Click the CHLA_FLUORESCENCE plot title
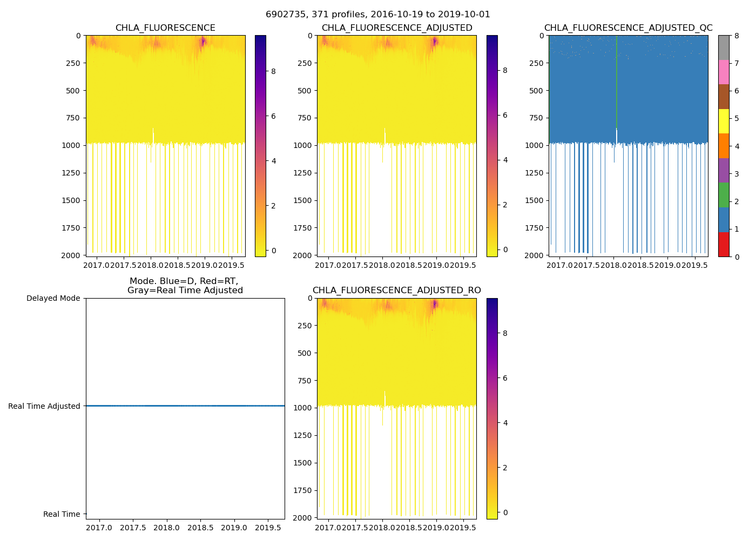The height and width of the screenshot is (540, 756). click(x=165, y=28)
